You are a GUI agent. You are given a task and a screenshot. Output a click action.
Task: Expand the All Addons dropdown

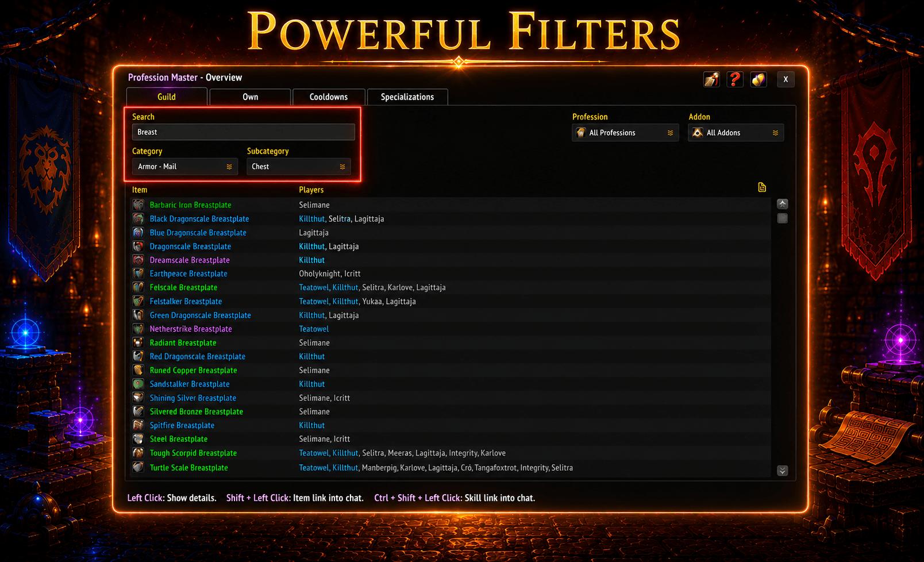(x=736, y=133)
